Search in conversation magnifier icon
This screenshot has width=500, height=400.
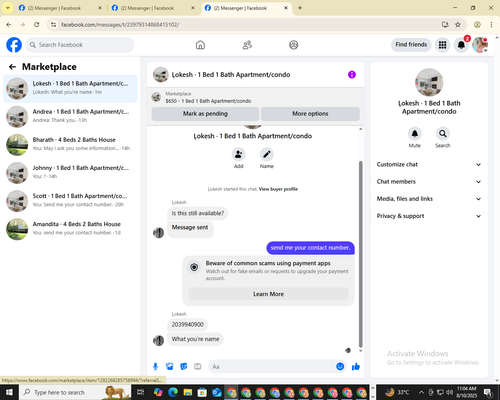click(443, 134)
